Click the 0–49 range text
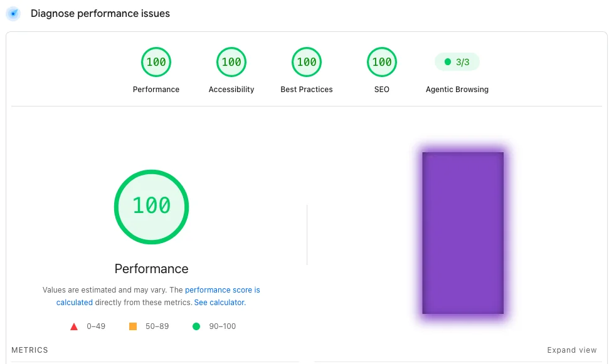609x364 pixels. point(96,326)
